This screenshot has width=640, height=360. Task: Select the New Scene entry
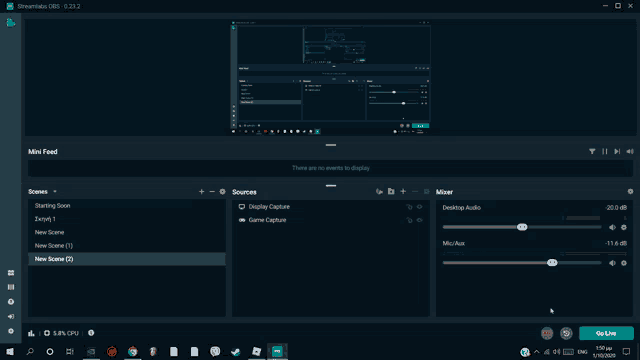coord(127,232)
